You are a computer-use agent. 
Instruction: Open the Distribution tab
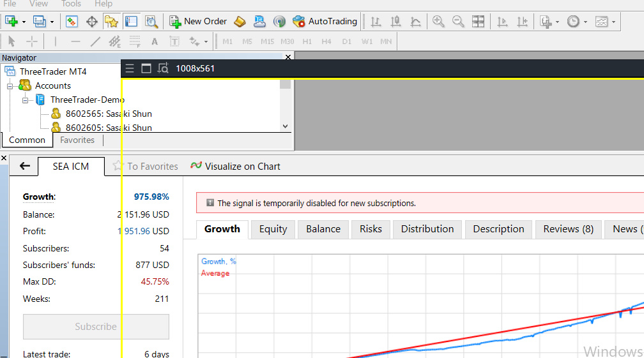click(427, 229)
